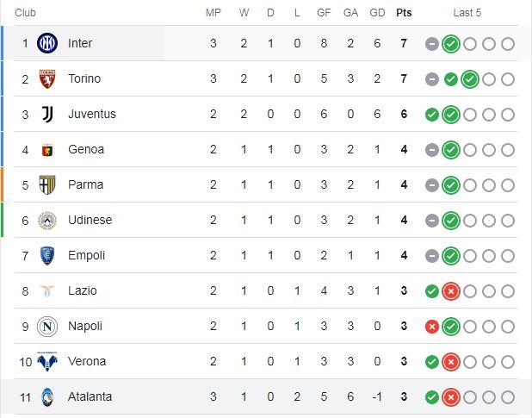The image size is (532, 418).
Task: Click the Last 5 column header
Action: point(467,13)
